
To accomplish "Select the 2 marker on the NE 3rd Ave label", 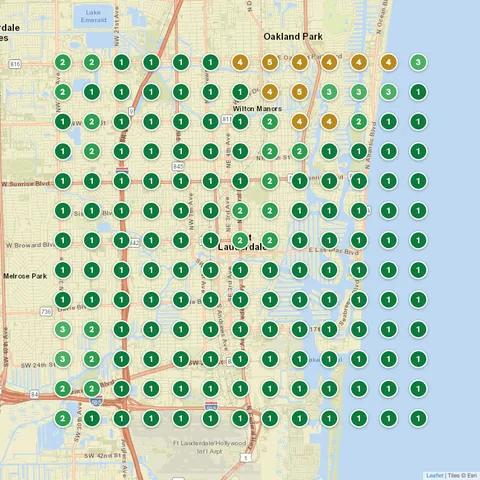I will [x=240, y=211].
